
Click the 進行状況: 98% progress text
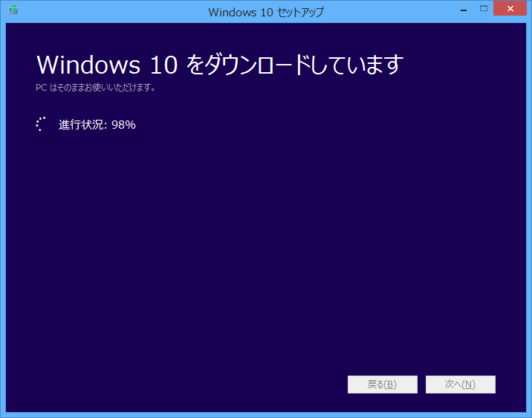point(97,125)
